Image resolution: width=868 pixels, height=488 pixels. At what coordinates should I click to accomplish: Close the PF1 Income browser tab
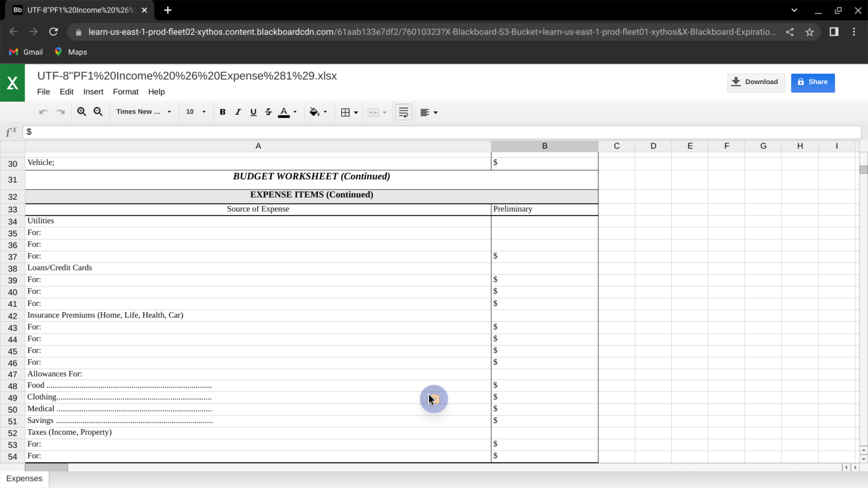point(144,10)
